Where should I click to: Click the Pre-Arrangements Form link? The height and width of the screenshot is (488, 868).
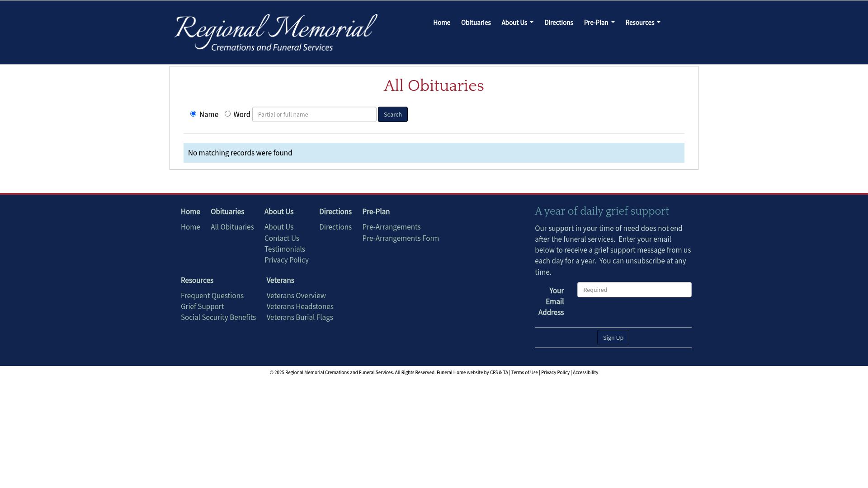[x=400, y=238]
